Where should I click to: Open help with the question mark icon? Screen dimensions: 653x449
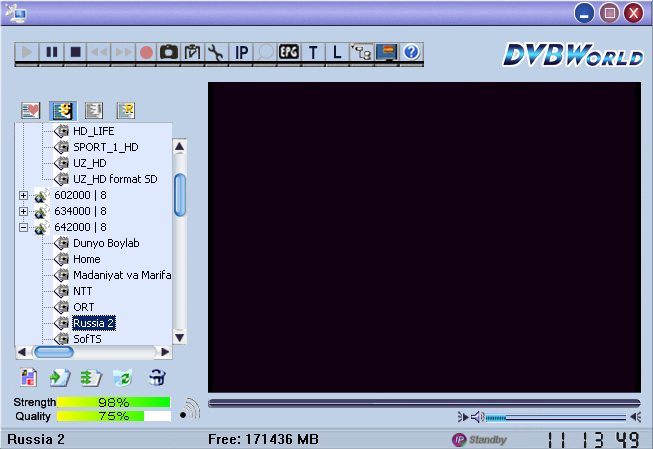[x=410, y=52]
